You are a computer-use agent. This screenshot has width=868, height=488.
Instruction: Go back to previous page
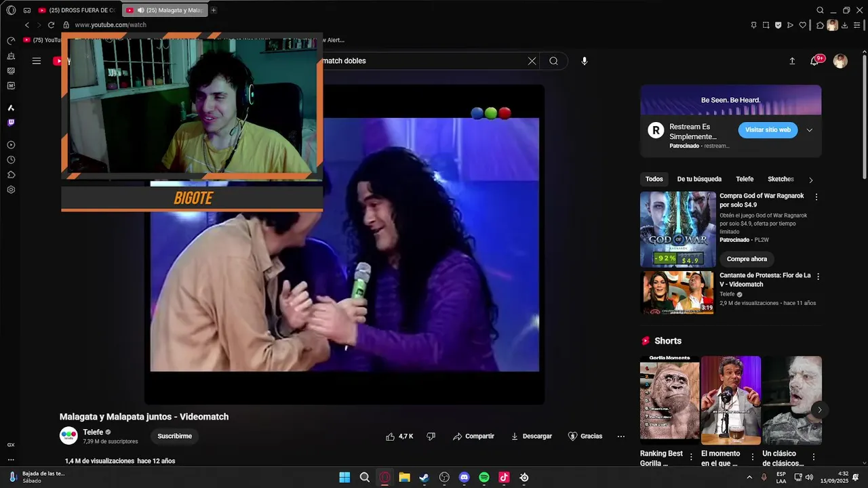tap(27, 25)
